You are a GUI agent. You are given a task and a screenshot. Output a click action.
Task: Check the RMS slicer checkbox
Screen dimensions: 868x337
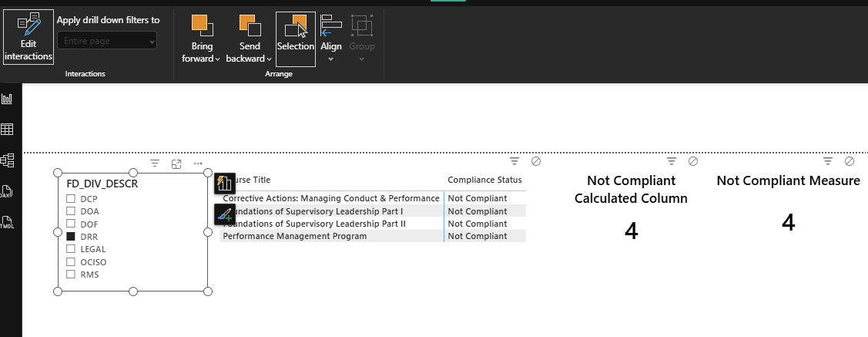[x=71, y=274]
